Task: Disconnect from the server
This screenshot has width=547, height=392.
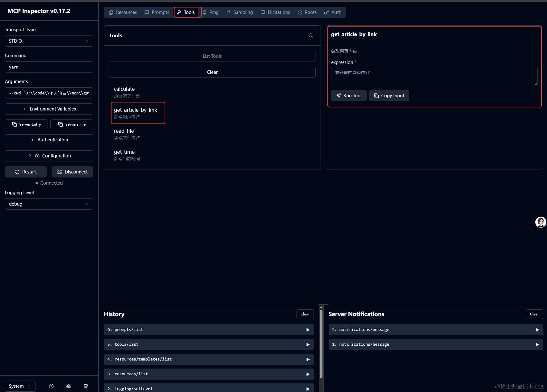Action: [72, 172]
